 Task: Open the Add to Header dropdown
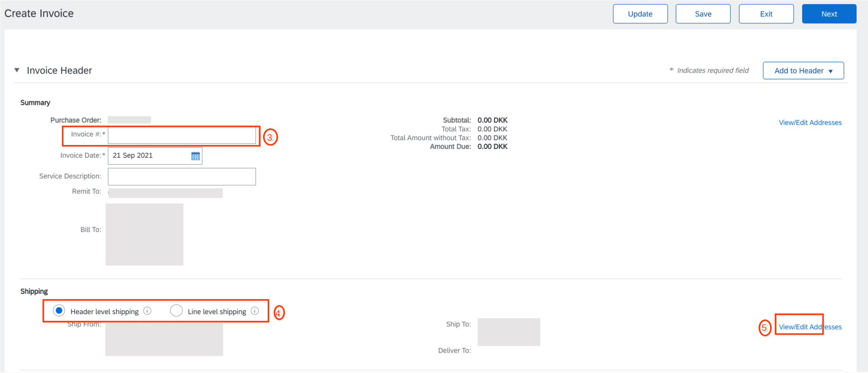(803, 70)
